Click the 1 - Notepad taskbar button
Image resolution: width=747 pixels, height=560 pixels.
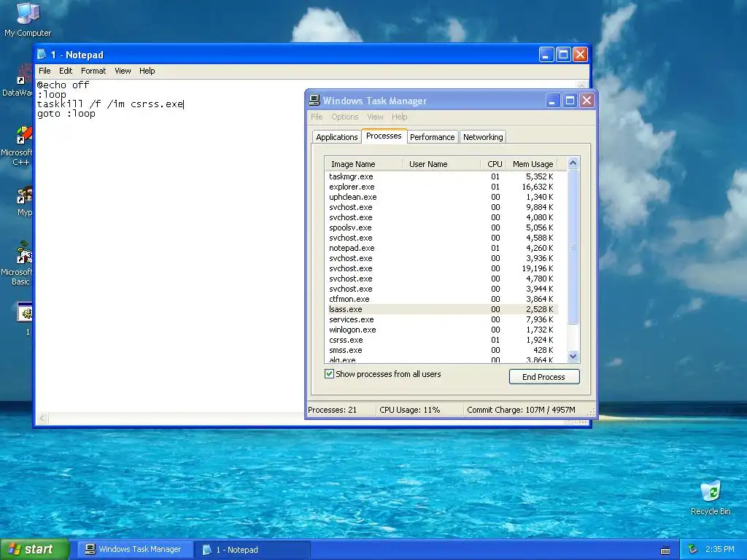coord(253,550)
